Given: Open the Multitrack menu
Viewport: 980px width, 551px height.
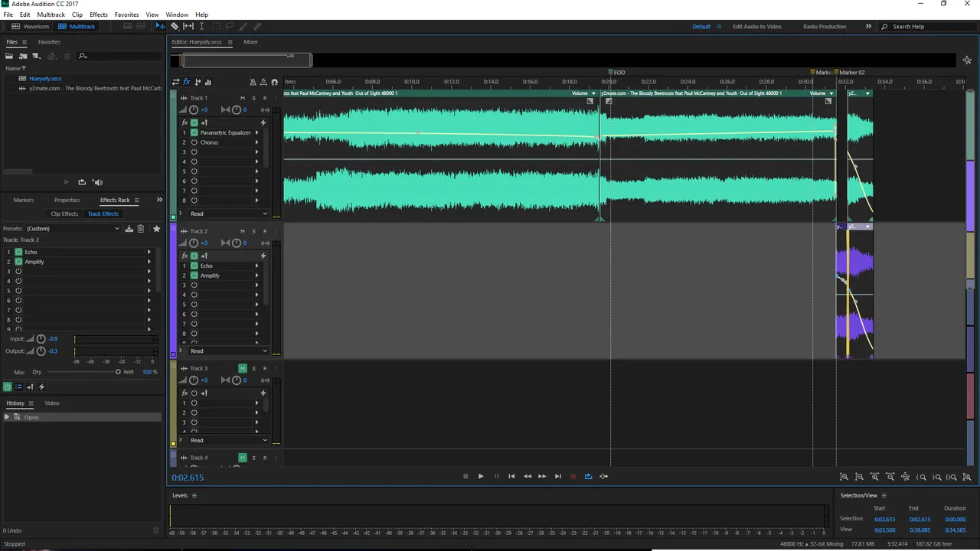Looking at the screenshot, I should [51, 15].
